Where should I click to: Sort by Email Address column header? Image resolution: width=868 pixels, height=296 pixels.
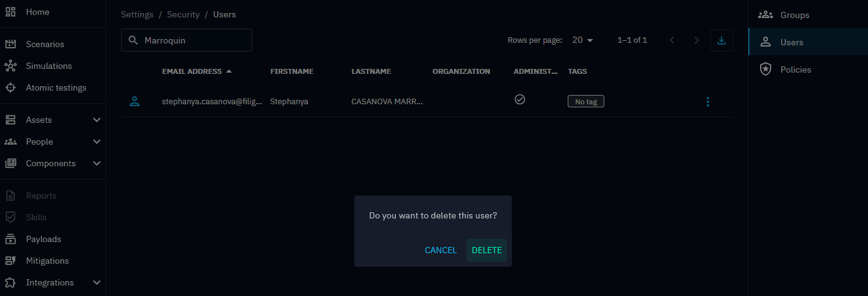192,71
